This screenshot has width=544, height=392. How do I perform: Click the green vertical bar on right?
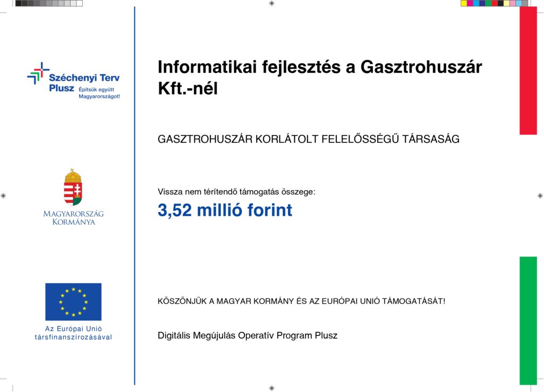(528, 320)
